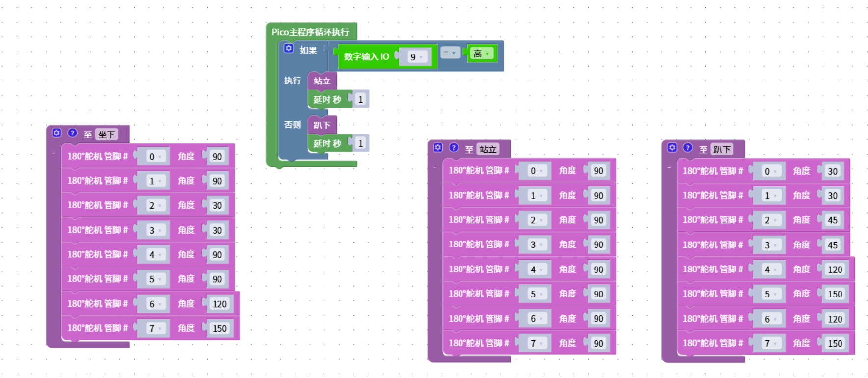The image size is (868, 378).
Task: Edit delay seconds value after 站立 call
Action: pyautogui.click(x=360, y=99)
